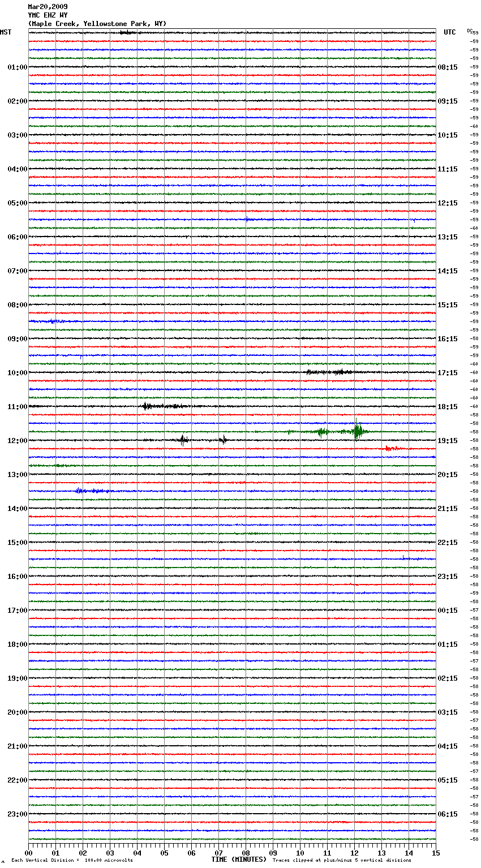Select the 03:00 MST time label
This screenshot has width=481, height=868.
[18, 135]
